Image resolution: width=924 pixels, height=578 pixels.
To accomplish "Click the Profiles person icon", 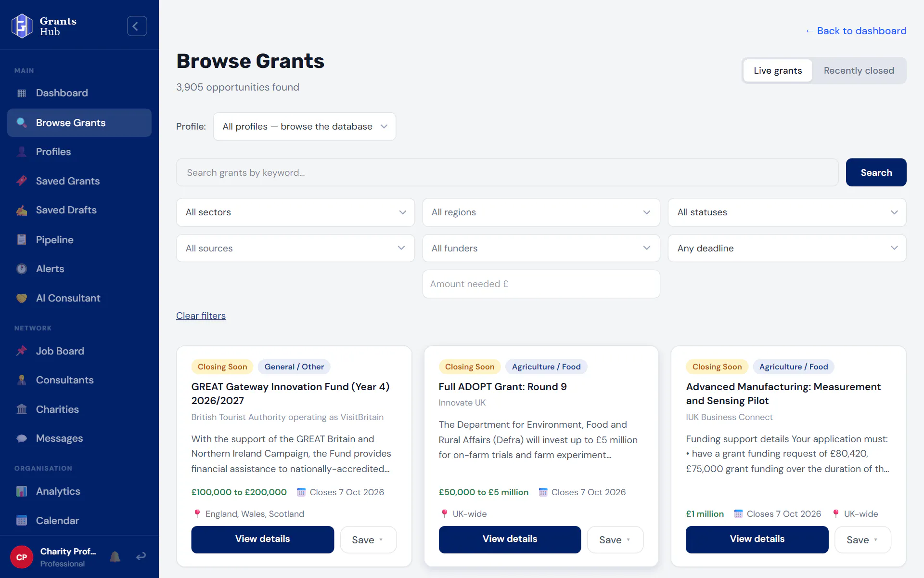I will click(x=22, y=152).
